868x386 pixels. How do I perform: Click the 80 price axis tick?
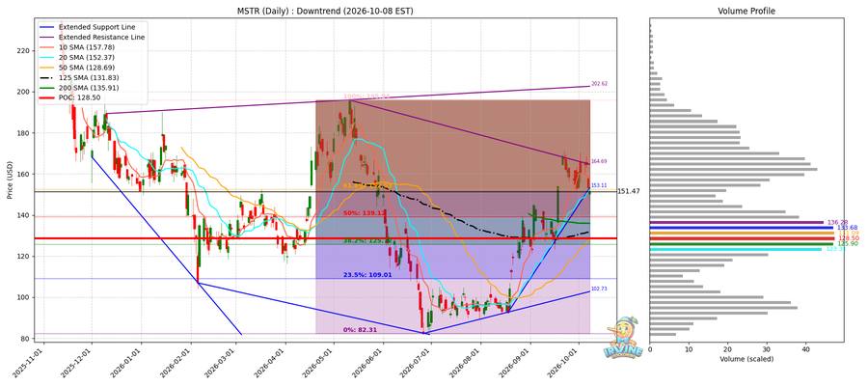pyautogui.click(x=26, y=339)
